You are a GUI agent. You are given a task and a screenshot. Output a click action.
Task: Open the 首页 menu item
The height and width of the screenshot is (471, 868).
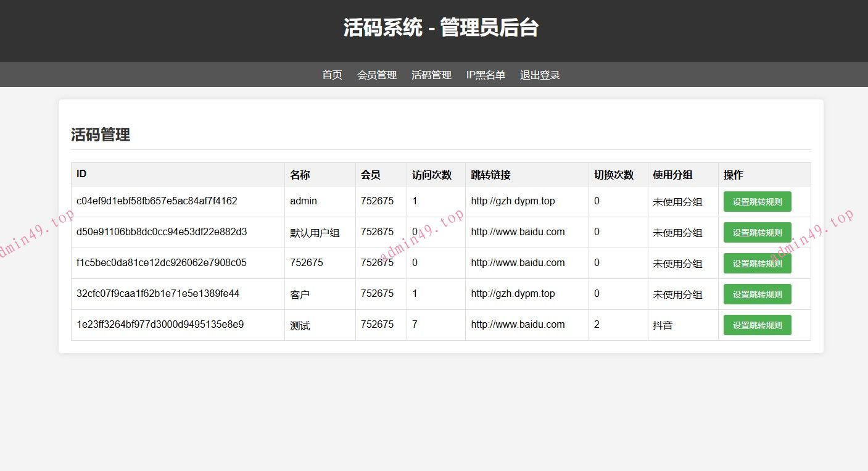click(331, 74)
